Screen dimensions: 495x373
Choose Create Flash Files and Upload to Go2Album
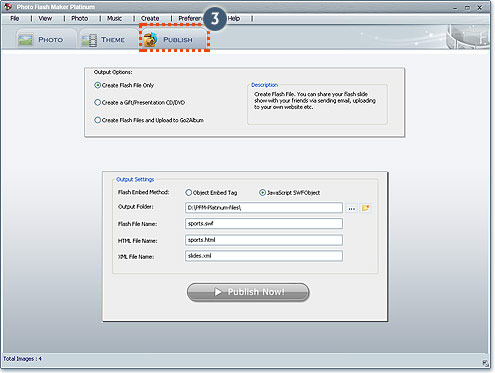pos(149,120)
